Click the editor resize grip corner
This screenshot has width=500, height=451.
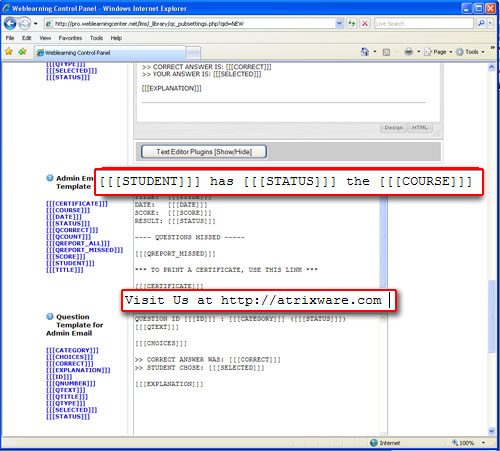437,133
